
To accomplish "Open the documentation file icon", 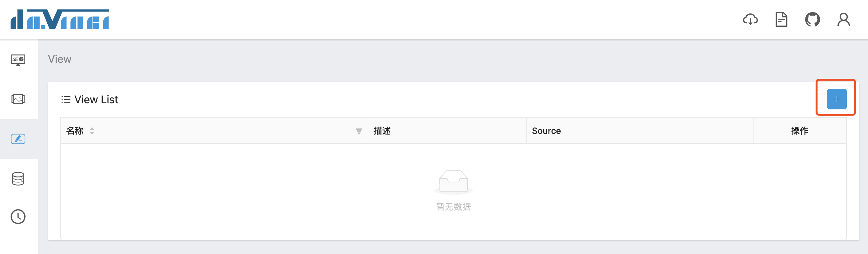I will tap(781, 20).
